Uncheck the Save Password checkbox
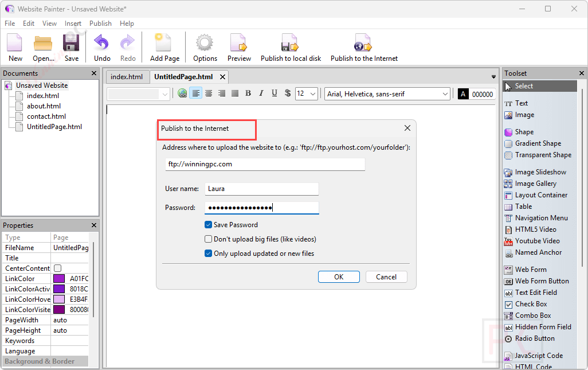588x370 pixels. pyautogui.click(x=209, y=225)
